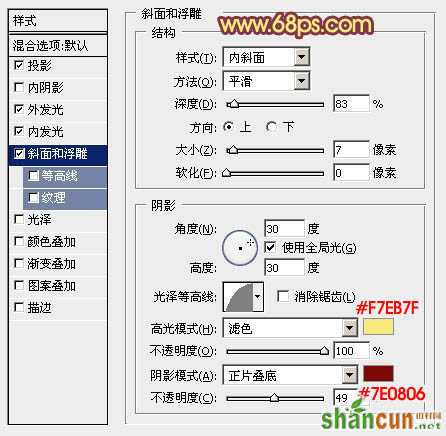Select the 上 direction radio button

pos(229,127)
